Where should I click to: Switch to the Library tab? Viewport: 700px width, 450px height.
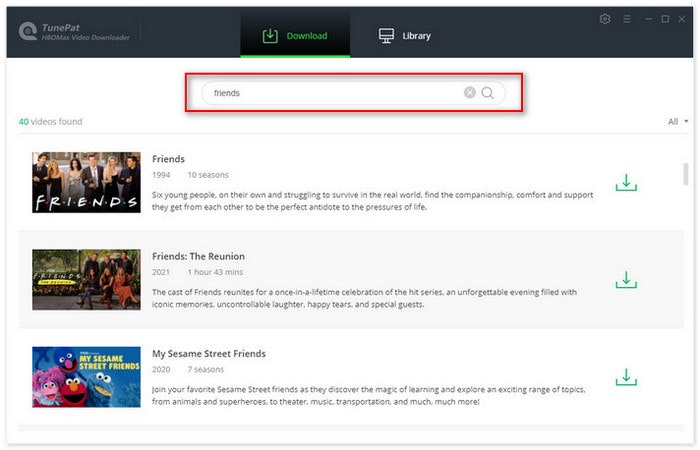(404, 35)
